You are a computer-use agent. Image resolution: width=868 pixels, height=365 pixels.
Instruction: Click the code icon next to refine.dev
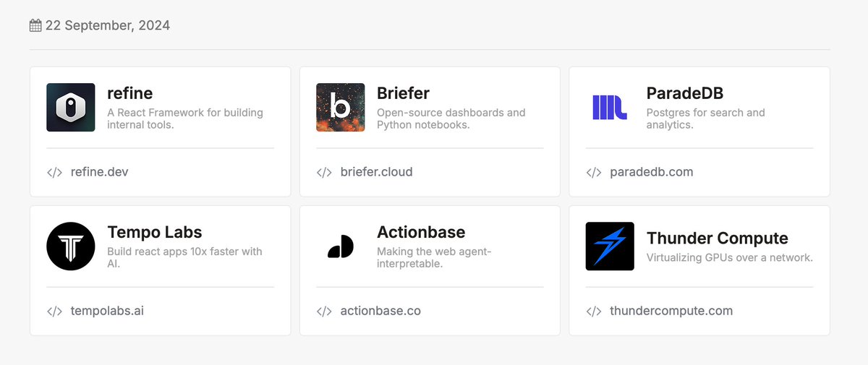(54, 172)
